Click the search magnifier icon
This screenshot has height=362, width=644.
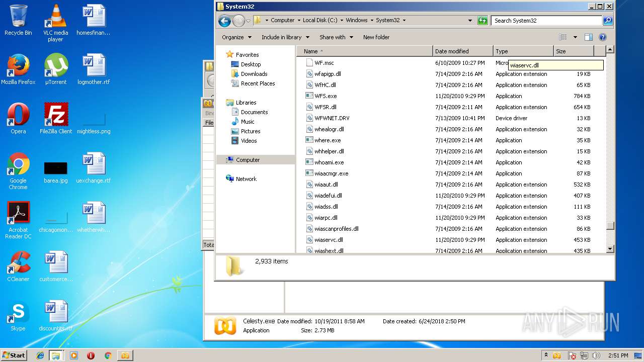point(608,21)
